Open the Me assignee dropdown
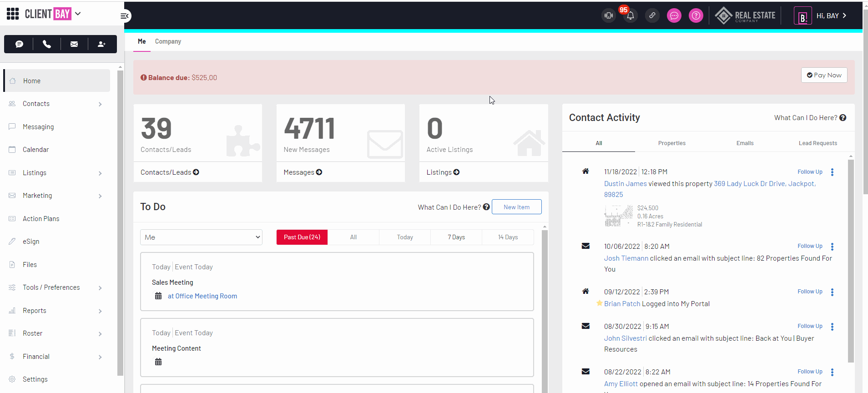Screen dimensions: 868x393 (201, 237)
